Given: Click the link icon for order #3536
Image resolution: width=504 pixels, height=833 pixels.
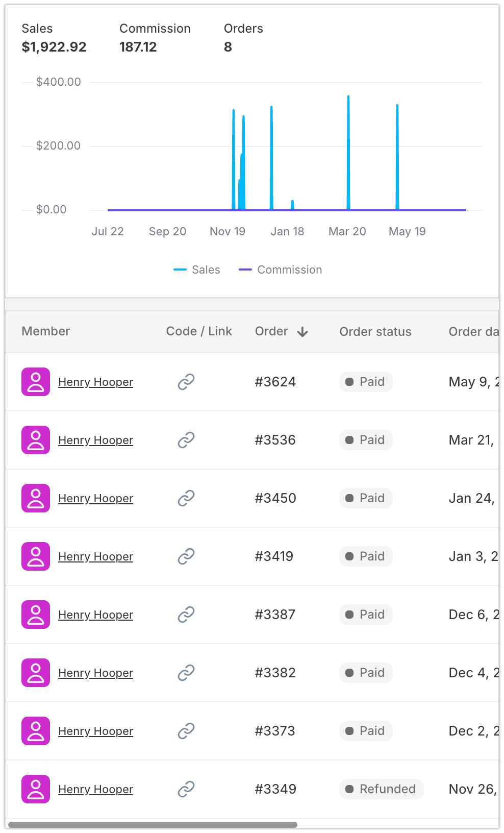Looking at the screenshot, I should (x=186, y=440).
